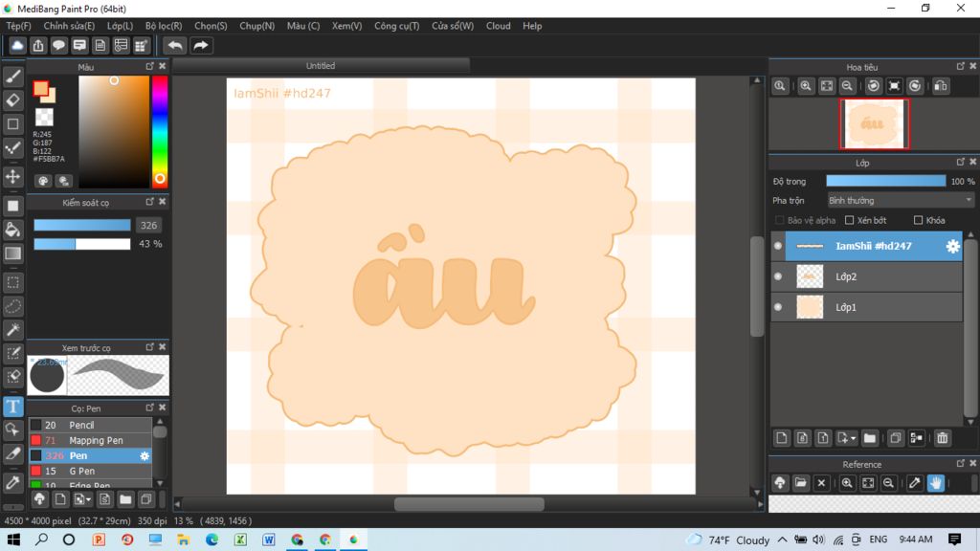Click the rainbow hue bar

160,132
